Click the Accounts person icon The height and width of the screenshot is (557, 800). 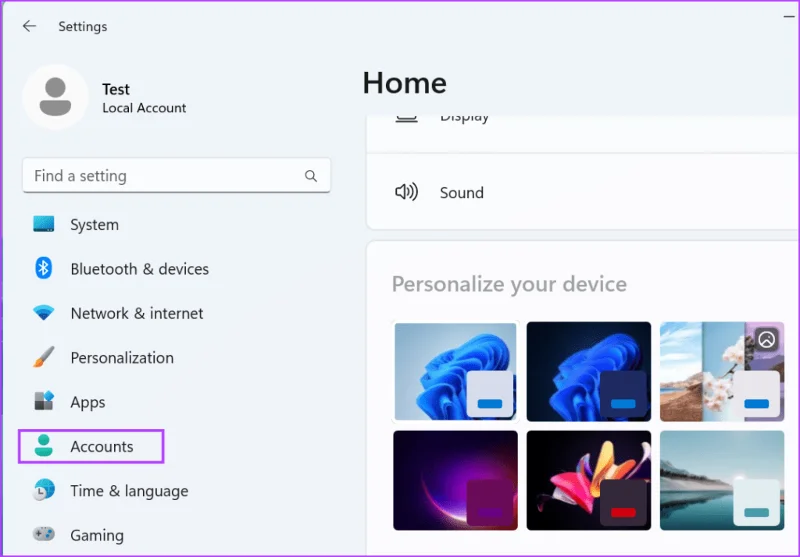pos(44,446)
